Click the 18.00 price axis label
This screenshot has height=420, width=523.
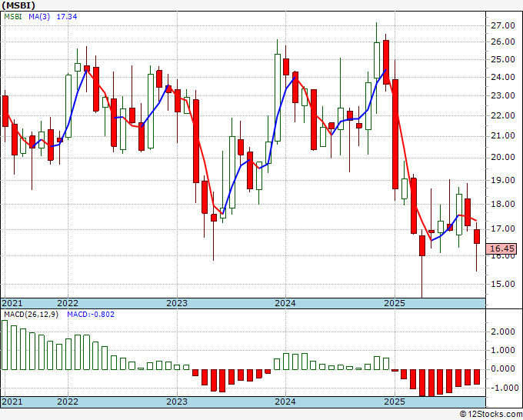503,204
